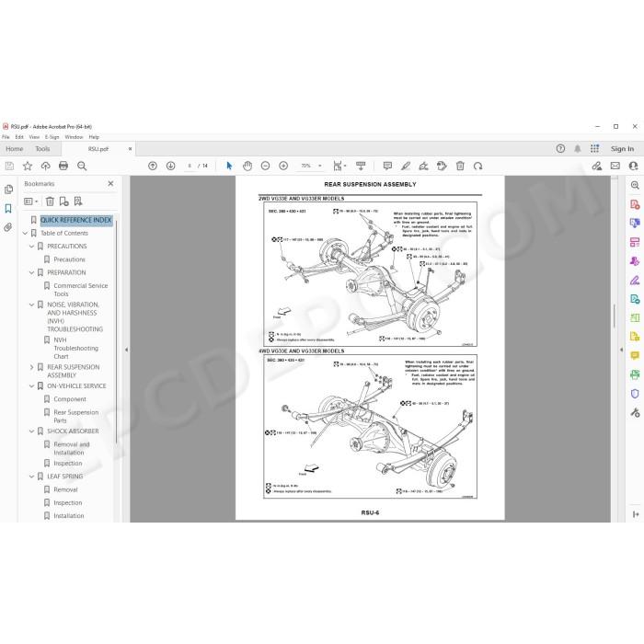
Task: Show the Page Thumbnails panel
Action: tap(8, 190)
